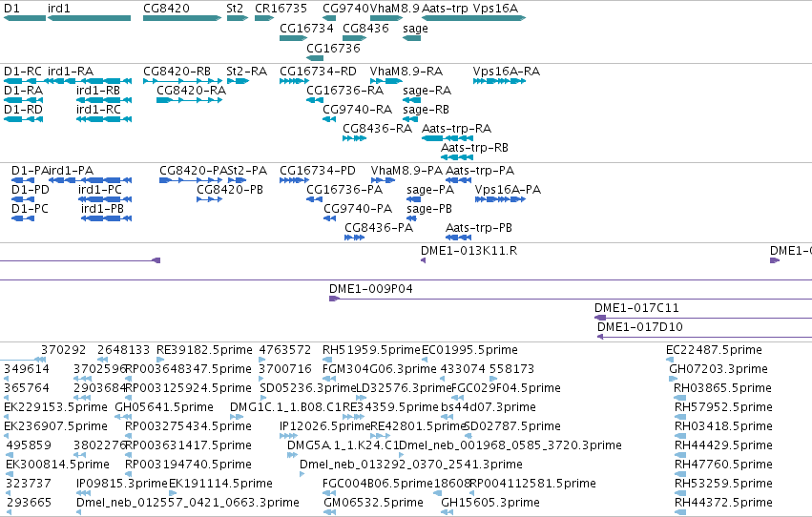Select the CG8420-PA protein feature
This screenshot has height=517, width=812.
point(191,180)
